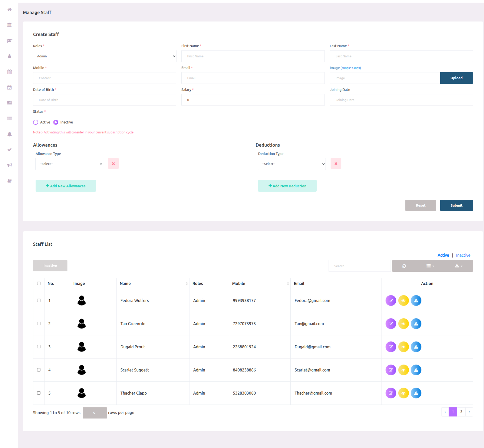Open the bell notifications sidebar icon
This screenshot has height=448, width=484.
9,134
